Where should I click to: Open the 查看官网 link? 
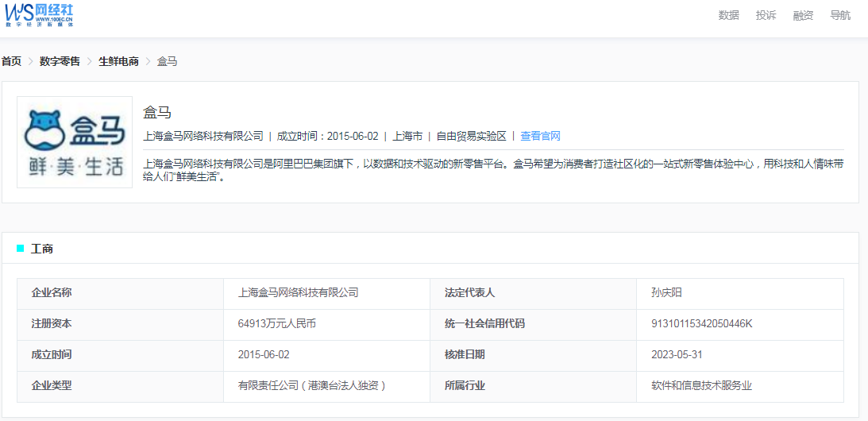pos(540,137)
